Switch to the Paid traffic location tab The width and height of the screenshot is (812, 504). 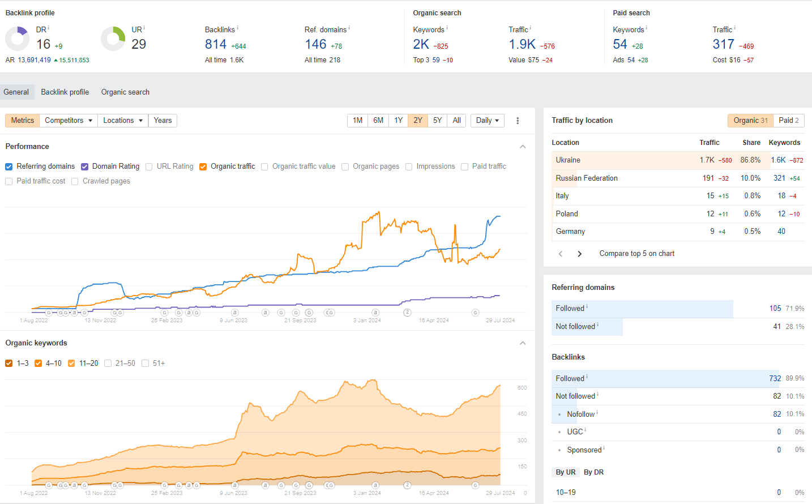click(x=788, y=121)
